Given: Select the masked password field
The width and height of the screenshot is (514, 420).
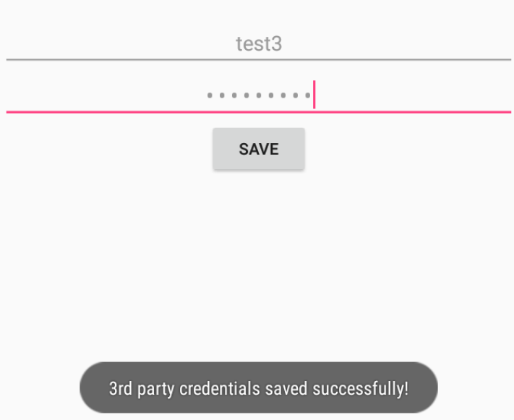Looking at the screenshot, I should (259, 95).
